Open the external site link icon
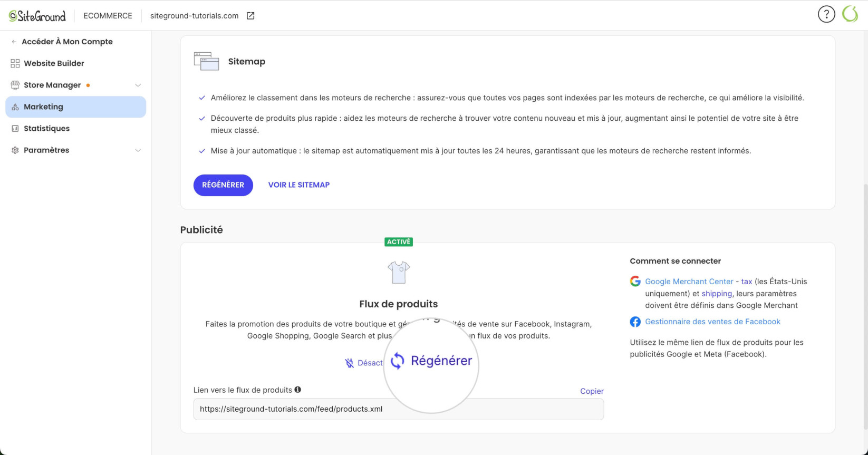This screenshot has width=868, height=455. click(x=250, y=16)
